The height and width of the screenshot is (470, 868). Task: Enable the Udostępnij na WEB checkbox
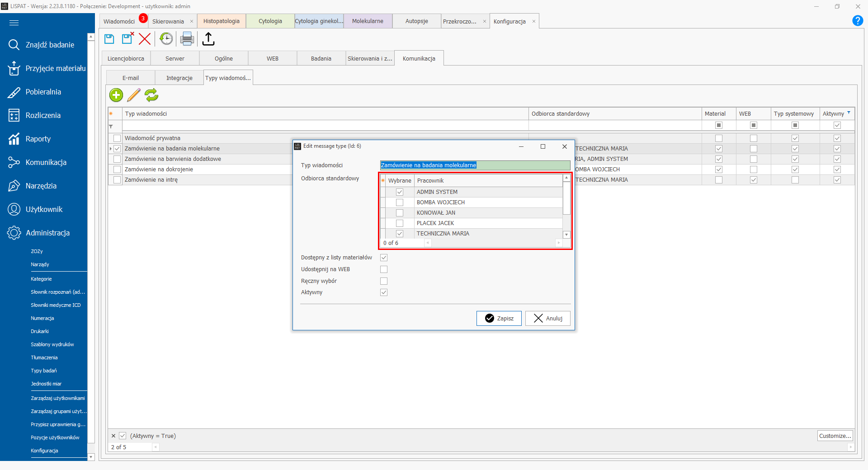(x=384, y=269)
